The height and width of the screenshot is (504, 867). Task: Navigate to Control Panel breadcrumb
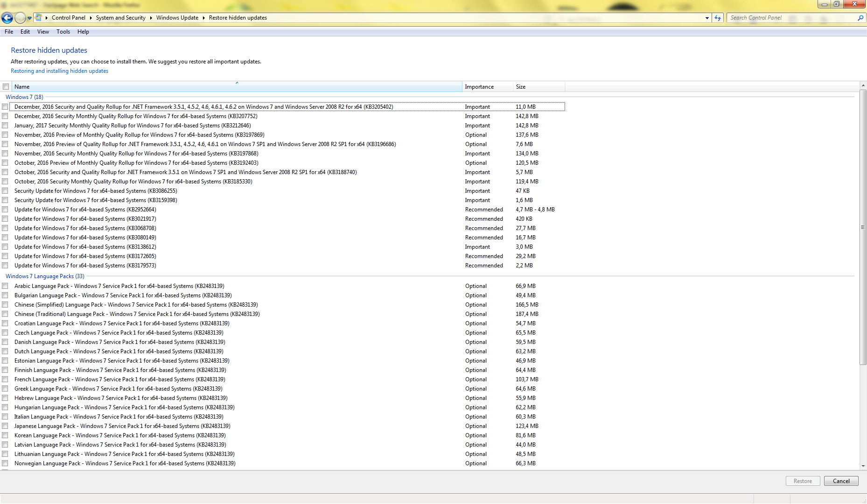pyautogui.click(x=69, y=18)
